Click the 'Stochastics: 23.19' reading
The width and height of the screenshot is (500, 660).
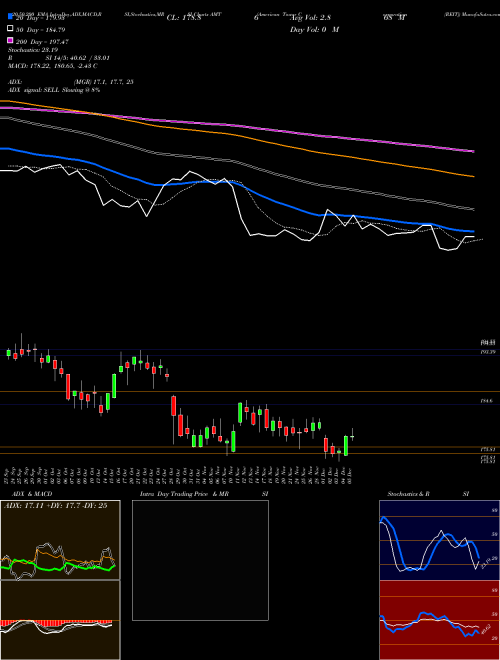coord(33,50)
